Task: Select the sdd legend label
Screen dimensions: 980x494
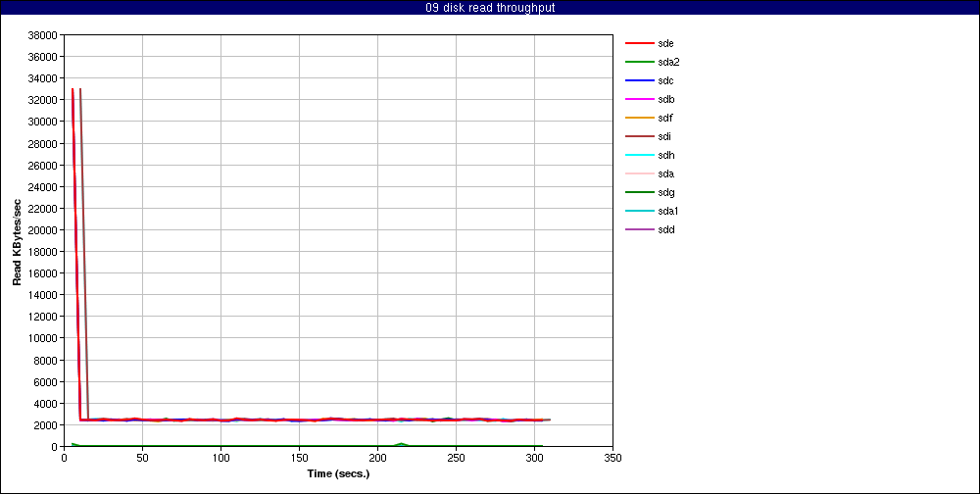Action: pos(665,229)
